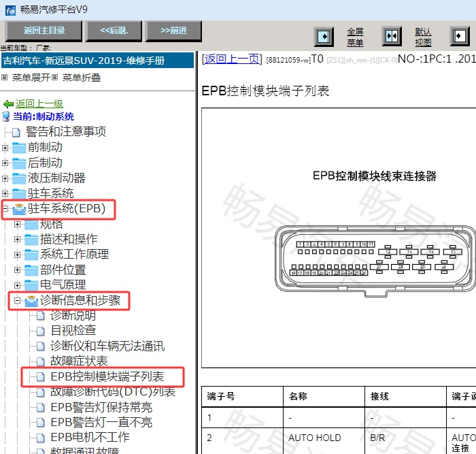Click the page icon next to 警告和注意事项

(x=16, y=133)
